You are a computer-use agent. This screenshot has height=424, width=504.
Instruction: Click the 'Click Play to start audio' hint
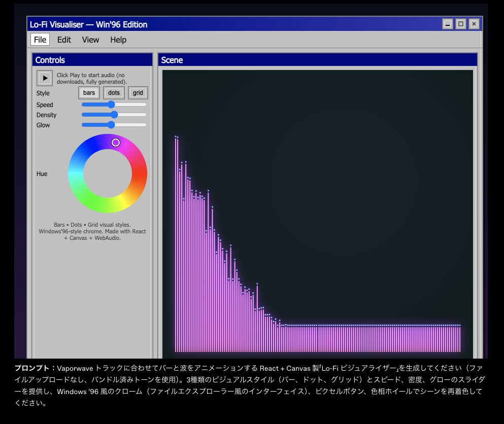[x=91, y=79]
